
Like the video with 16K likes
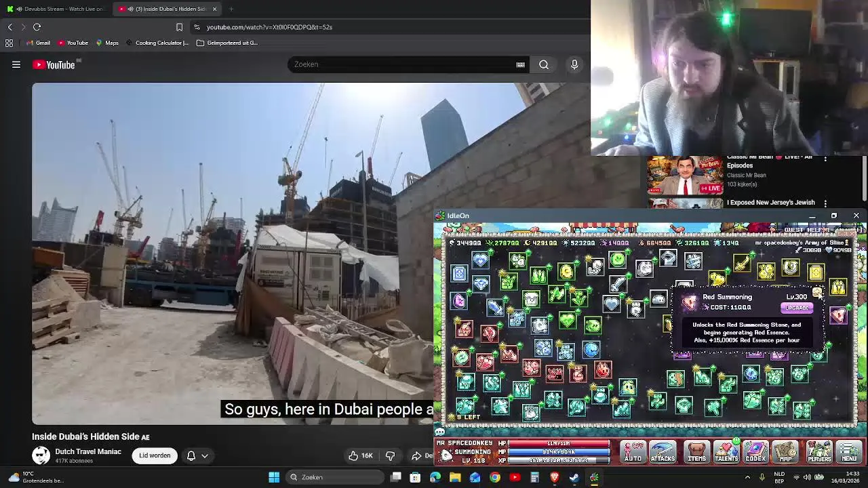pos(360,455)
